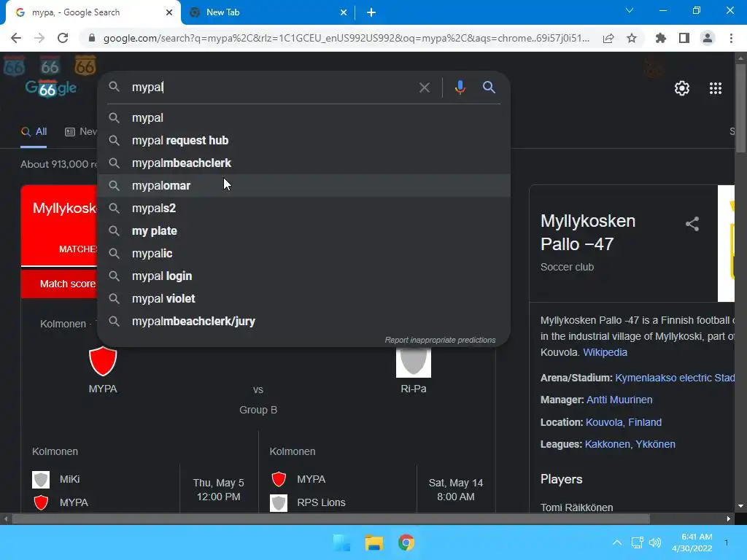Start voice search with the microphone

[x=460, y=87]
